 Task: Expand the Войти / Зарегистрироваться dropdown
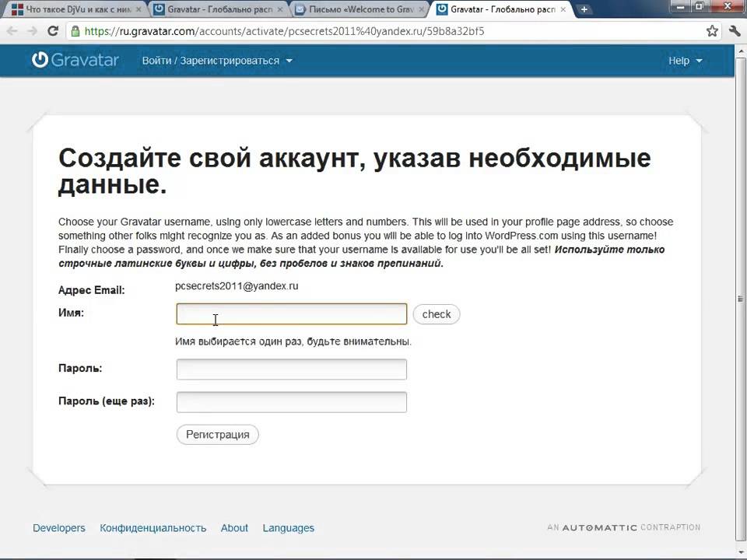[217, 61]
